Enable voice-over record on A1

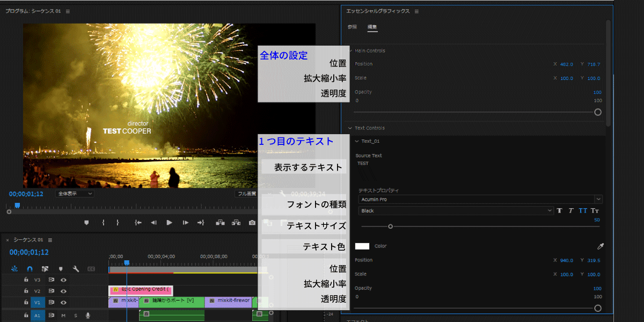(87, 316)
